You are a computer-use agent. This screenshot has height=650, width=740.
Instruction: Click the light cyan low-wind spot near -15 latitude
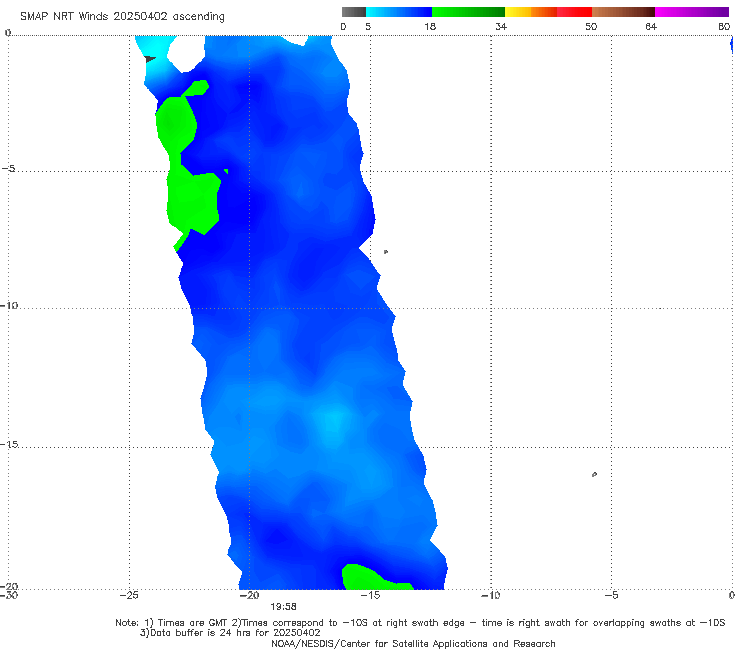point(334,422)
